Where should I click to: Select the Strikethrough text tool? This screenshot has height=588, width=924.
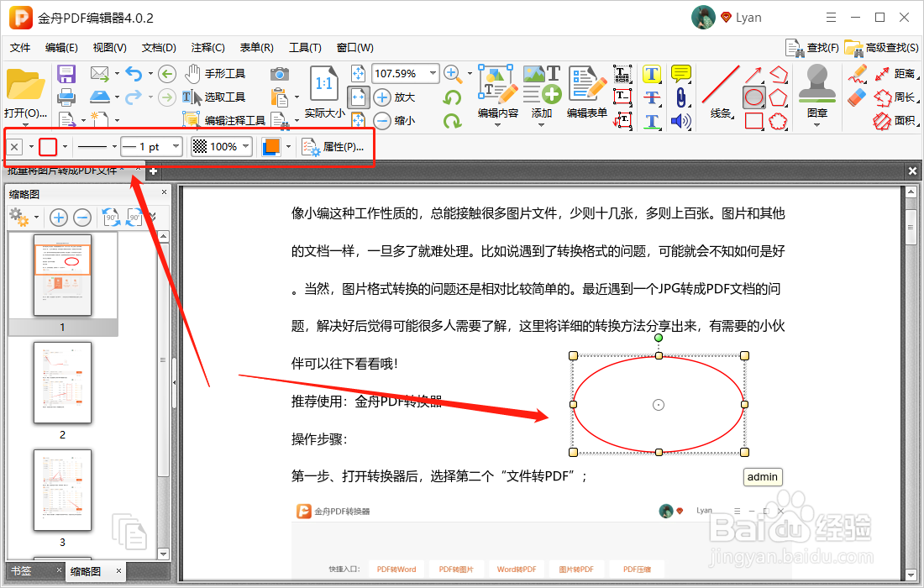click(x=652, y=97)
